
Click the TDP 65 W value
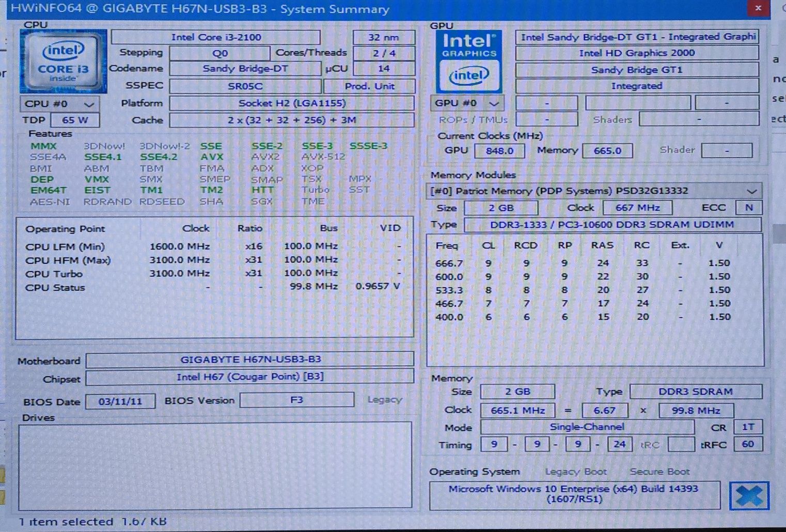pyautogui.click(x=75, y=120)
